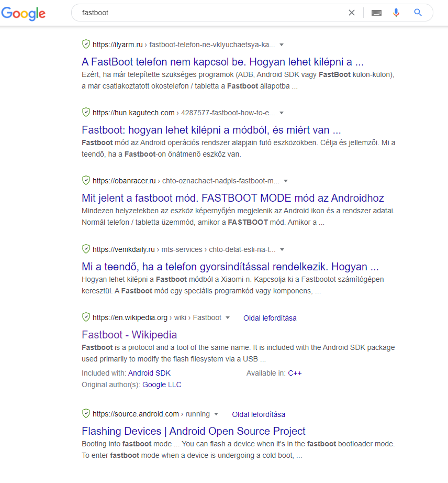Click the shield icon beside ilyarm.ru
Image resolution: width=448 pixels, height=483 pixels.
click(x=86, y=44)
